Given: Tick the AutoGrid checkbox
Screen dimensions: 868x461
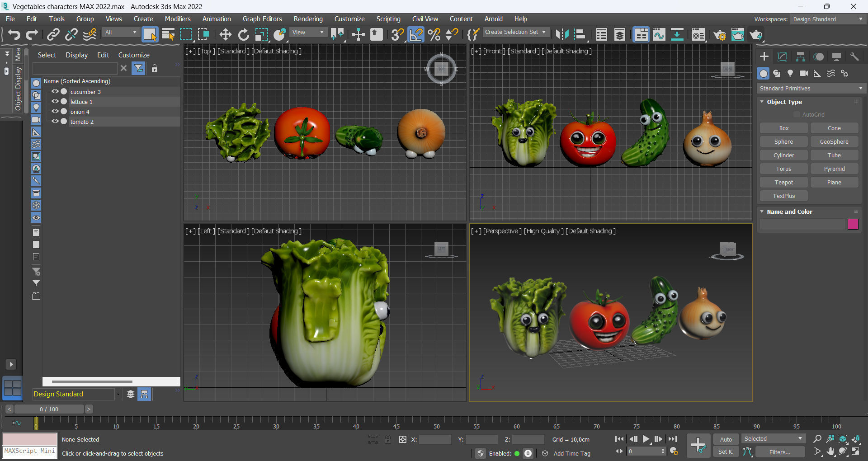Looking at the screenshot, I should (x=797, y=114).
